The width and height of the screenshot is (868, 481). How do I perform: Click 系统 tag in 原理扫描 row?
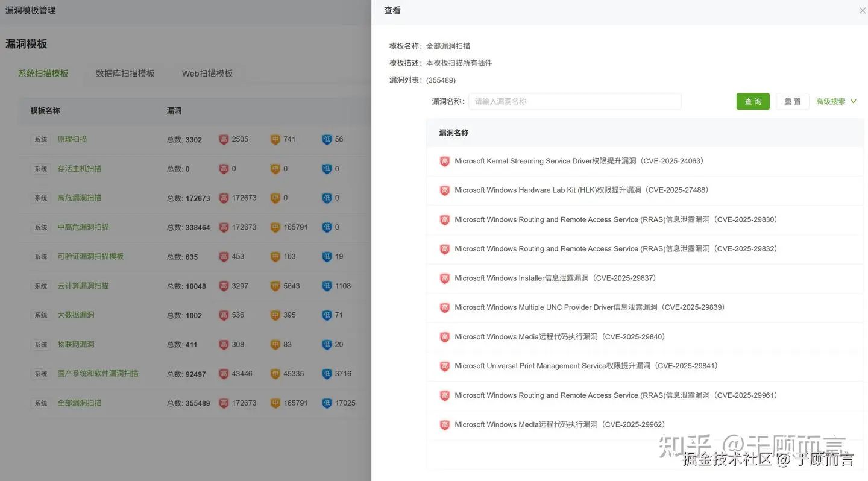41,139
